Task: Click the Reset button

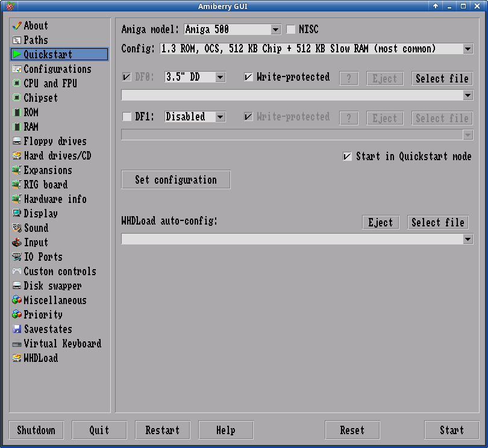Action: pos(352,430)
